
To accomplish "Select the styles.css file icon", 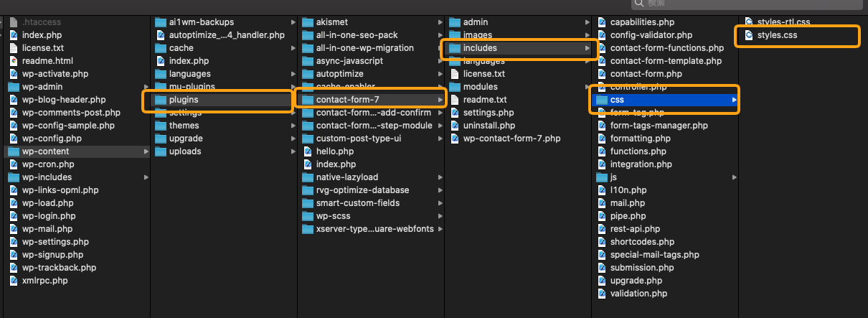I will pyautogui.click(x=750, y=35).
